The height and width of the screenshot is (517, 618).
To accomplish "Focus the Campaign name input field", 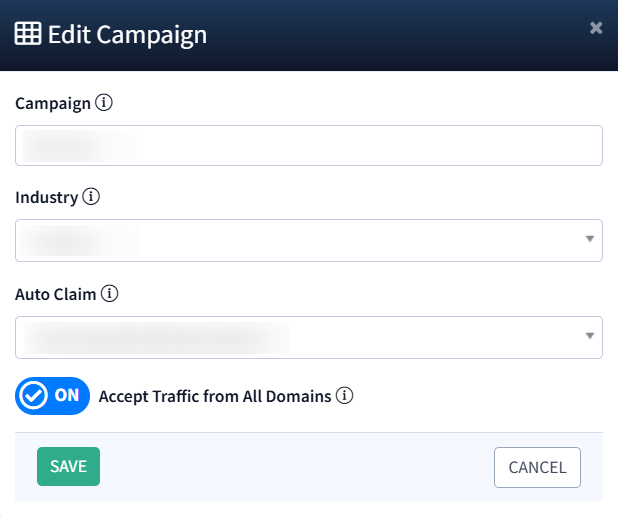I will [308, 145].
